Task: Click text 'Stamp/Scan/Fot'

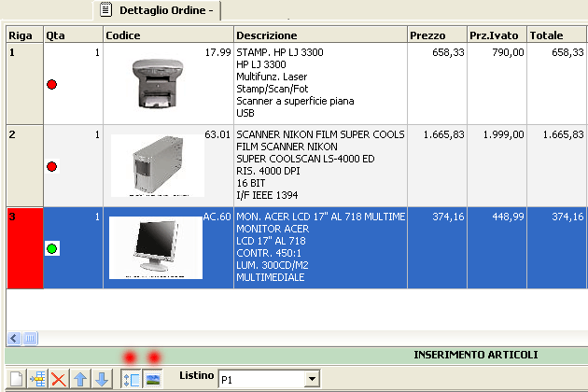Action: (273, 89)
